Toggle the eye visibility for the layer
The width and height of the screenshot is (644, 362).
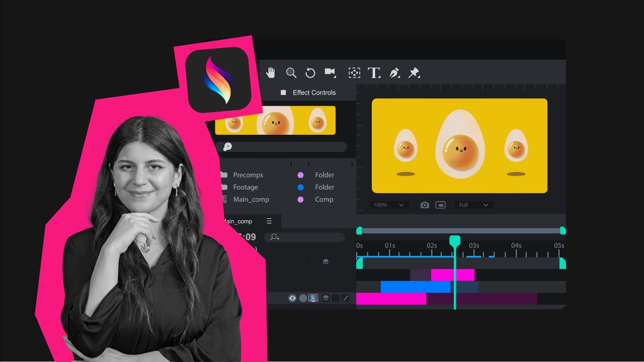click(292, 298)
